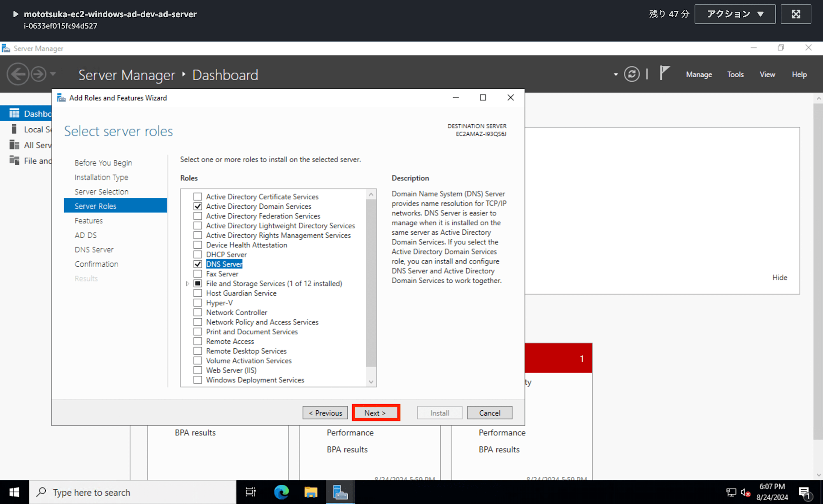Click Previous to go back a step
Image resolution: width=823 pixels, height=504 pixels.
click(325, 413)
